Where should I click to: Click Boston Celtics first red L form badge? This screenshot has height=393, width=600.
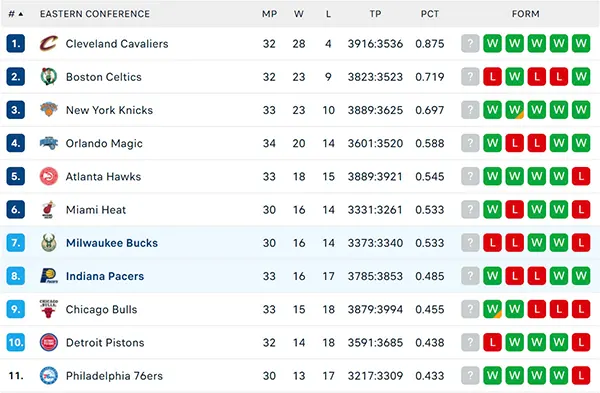(492, 77)
